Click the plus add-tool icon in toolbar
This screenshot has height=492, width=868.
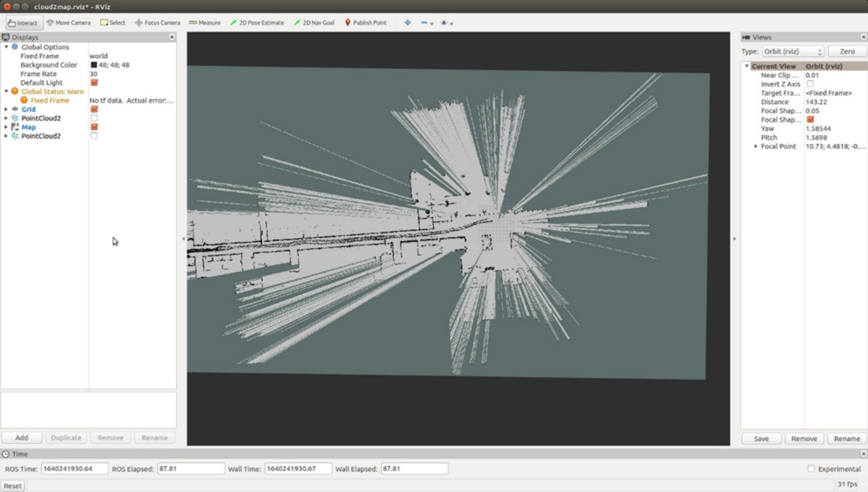click(407, 23)
